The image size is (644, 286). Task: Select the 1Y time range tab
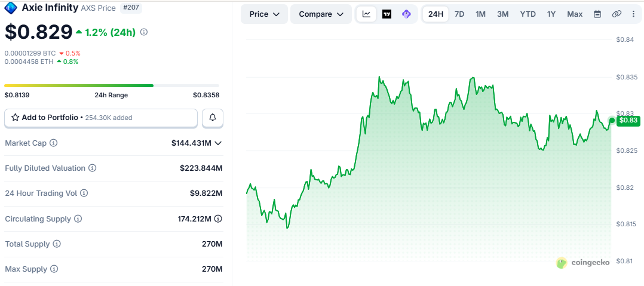[x=551, y=14]
